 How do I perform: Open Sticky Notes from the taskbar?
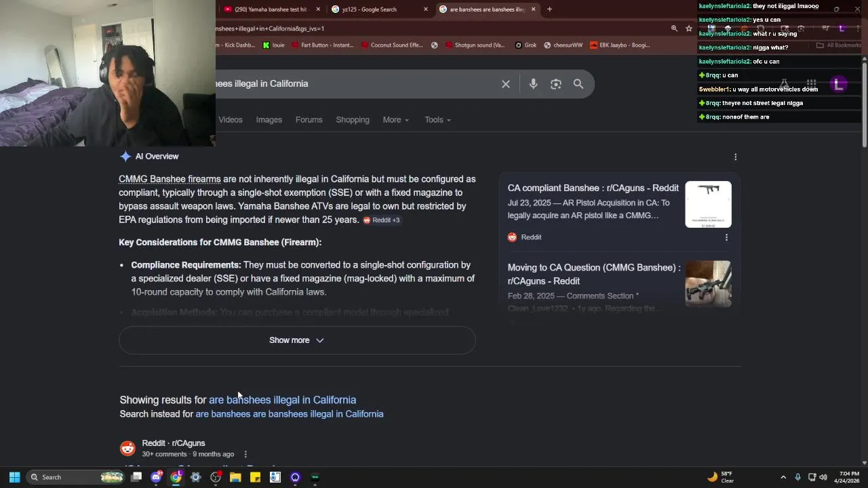pyautogui.click(x=255, y=477)
